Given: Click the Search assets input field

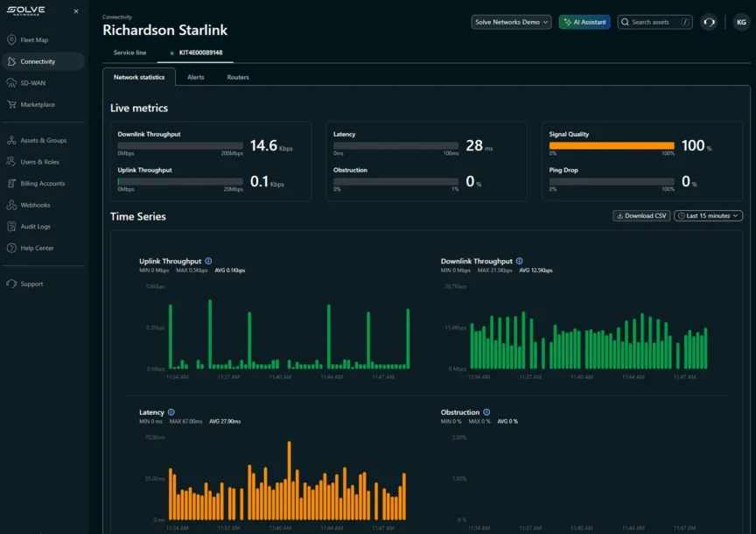Looking at the screenshot, I should pos(653,22).
